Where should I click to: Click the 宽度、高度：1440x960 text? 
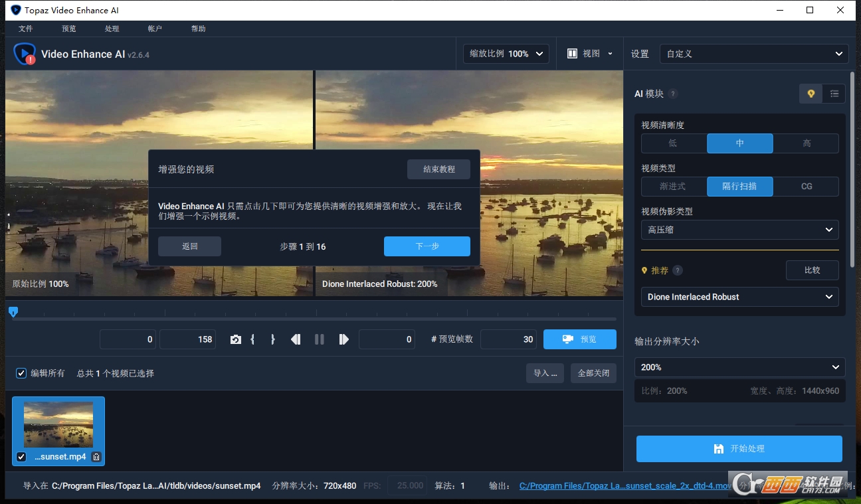click(x=795, y=391)
